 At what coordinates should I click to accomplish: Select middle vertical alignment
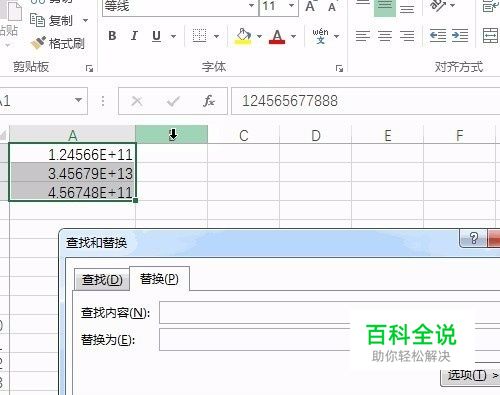385,7
